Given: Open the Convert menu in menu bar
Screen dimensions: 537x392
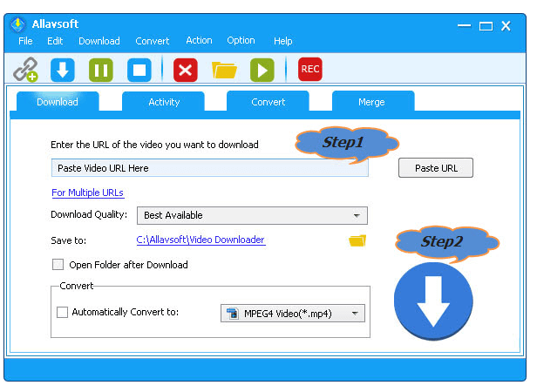Looking at the screenshot, I should click(x=153, y=41).
